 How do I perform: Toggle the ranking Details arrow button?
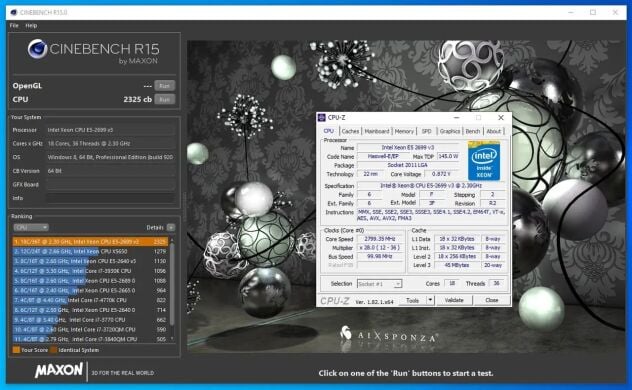click(171, 227)
